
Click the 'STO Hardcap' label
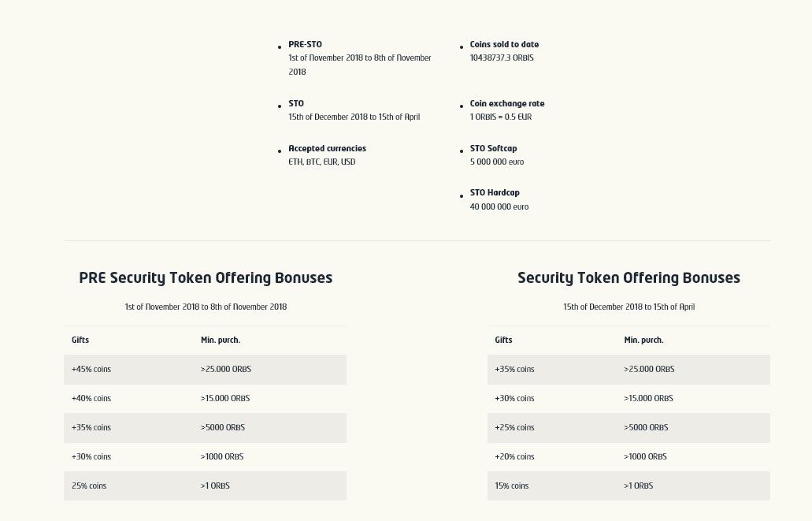point(495,192)
